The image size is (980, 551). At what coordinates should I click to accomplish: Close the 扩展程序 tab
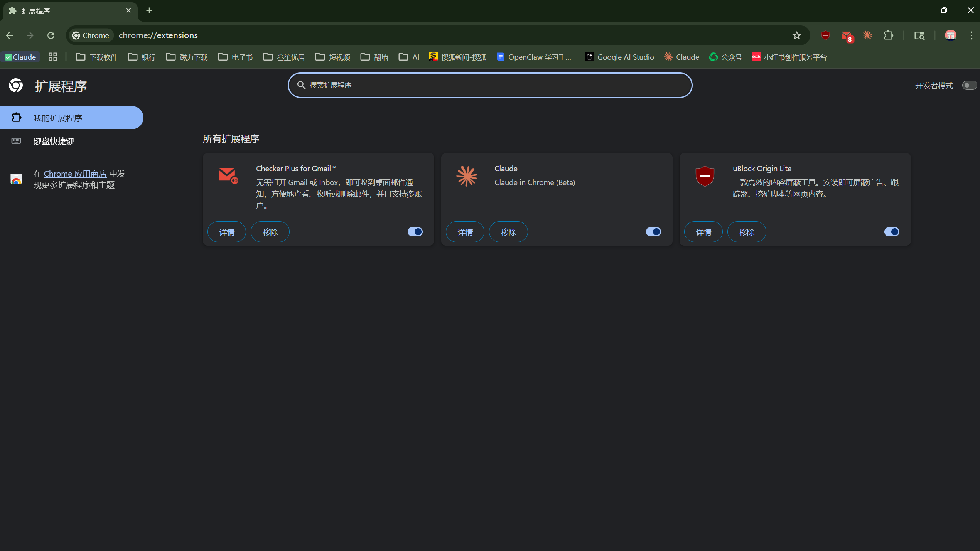[128, 11]
